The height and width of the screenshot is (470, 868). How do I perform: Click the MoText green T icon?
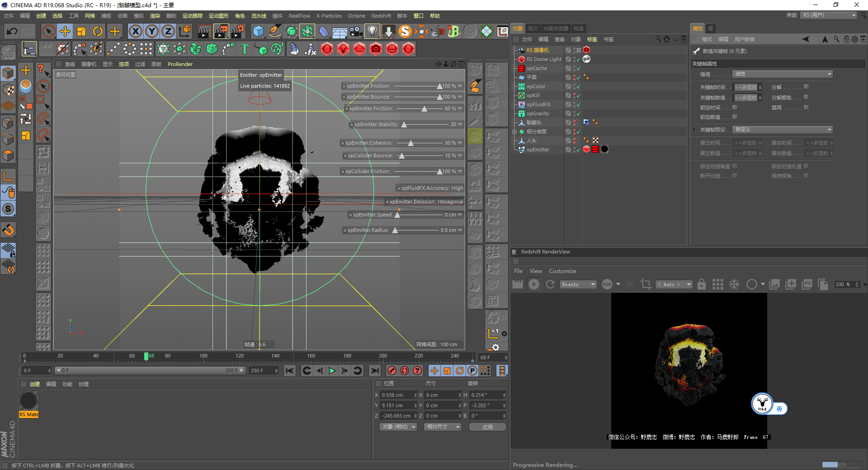pos(245,49)
